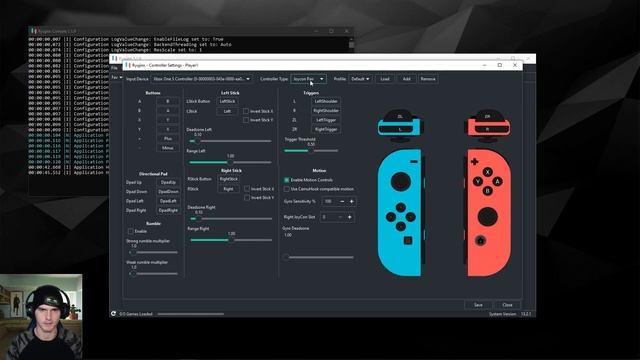Increase Gyro Sensitivity with plus button

[x=351, y=201]
